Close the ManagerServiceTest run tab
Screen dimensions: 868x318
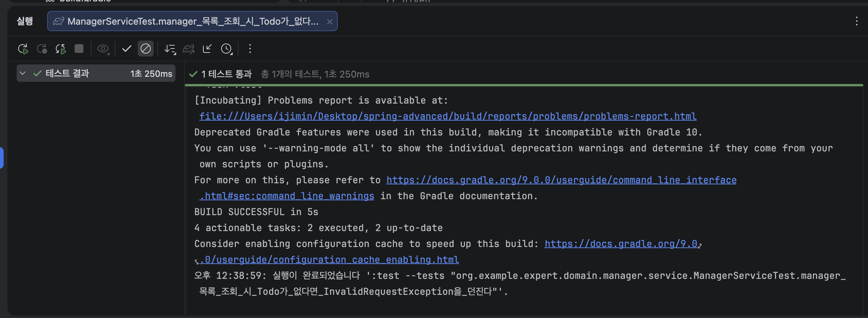click(330, 22)
